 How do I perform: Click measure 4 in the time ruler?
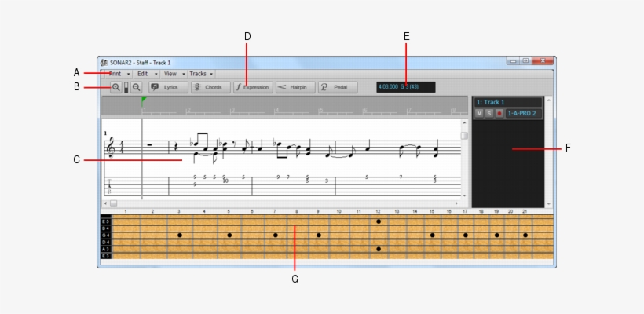click(x=276, y=111)
